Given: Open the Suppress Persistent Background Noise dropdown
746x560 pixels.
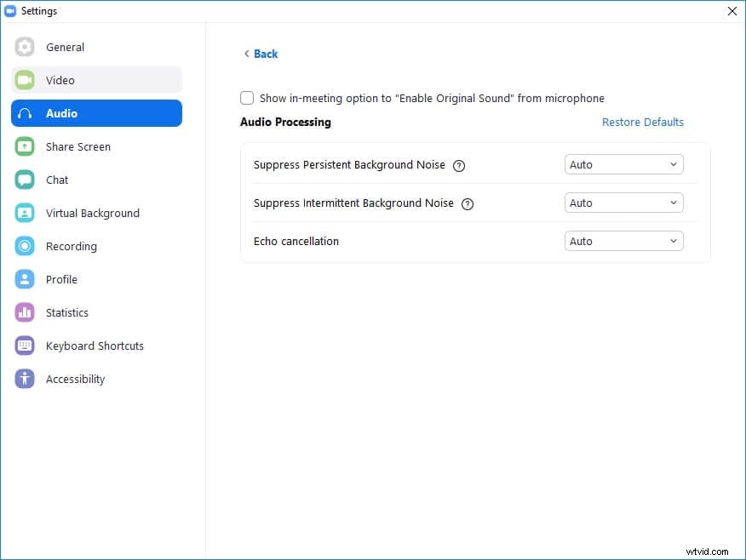Looking at the screenshot, I should point(623,164).
